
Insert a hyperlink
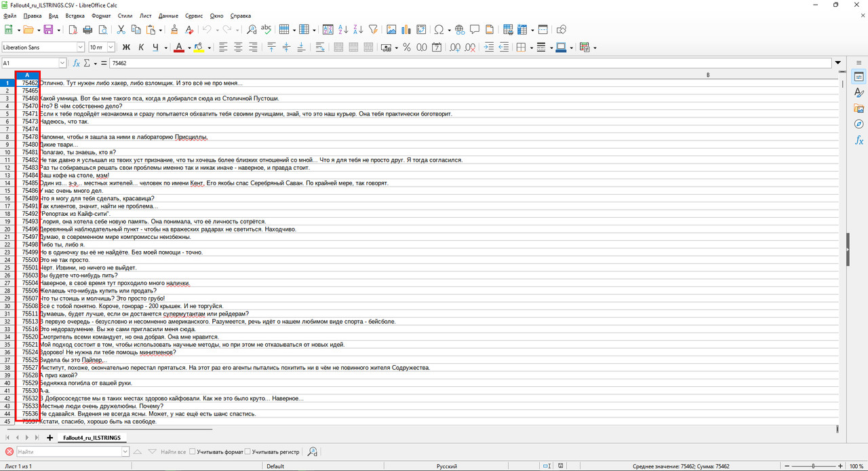pos(459,30)
